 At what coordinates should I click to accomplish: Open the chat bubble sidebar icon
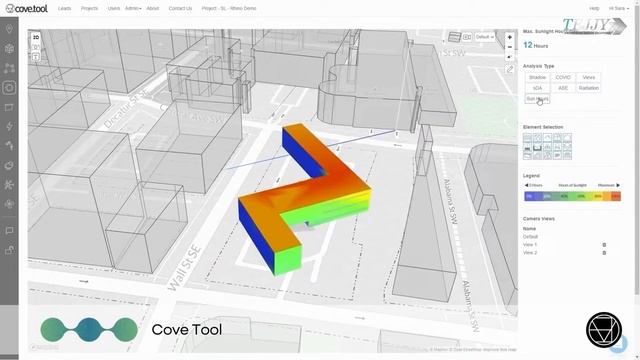point(9,231)
